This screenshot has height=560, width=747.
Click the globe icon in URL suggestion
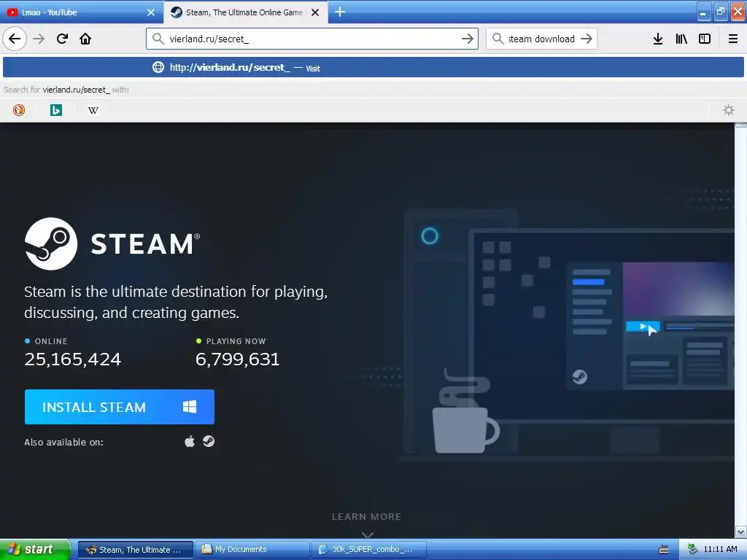pos(158,67)
